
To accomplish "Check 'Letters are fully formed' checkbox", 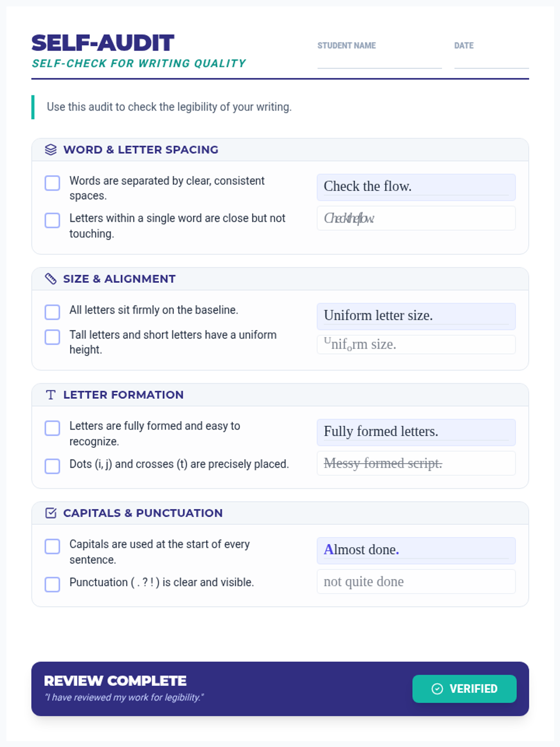I will tap(52, 428).
